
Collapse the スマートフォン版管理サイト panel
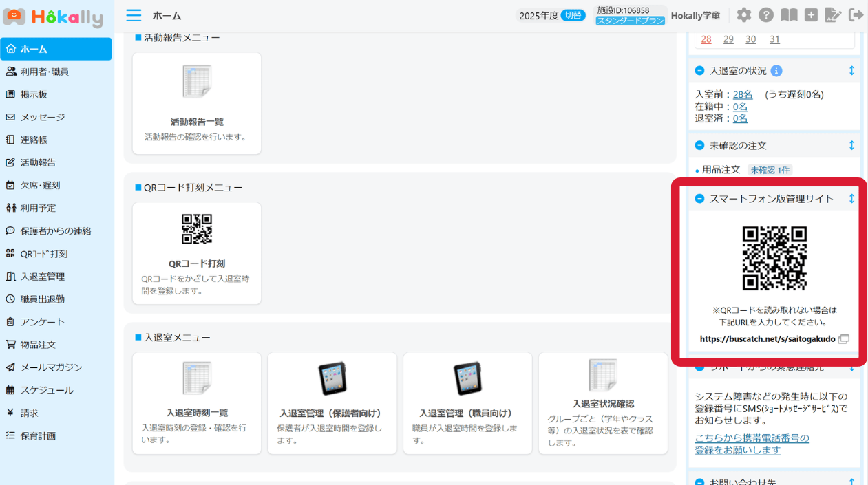click(x=699, y=199)
